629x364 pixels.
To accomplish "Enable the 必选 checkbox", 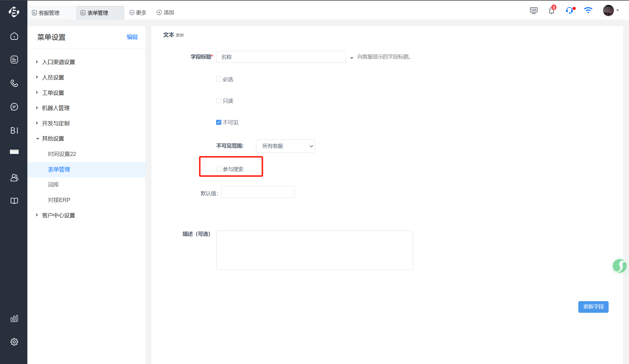I will 219,79.
